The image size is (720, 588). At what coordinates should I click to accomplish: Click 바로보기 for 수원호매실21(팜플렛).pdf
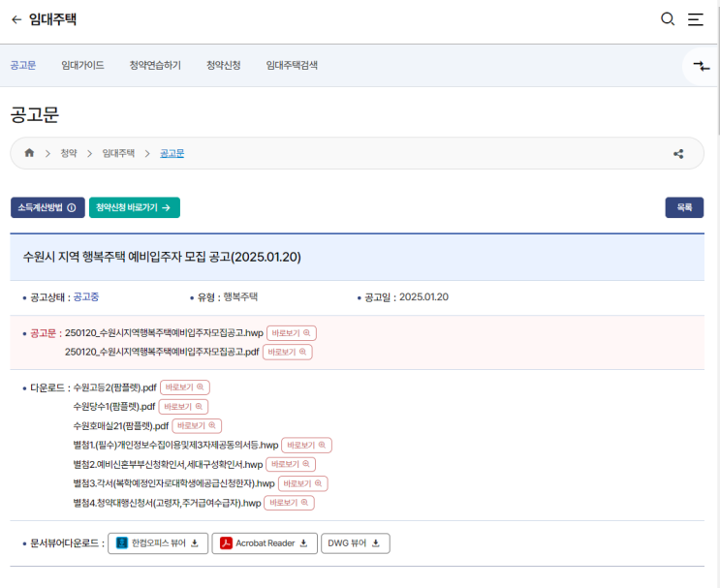pyautogui.click(x=197, y=426)
